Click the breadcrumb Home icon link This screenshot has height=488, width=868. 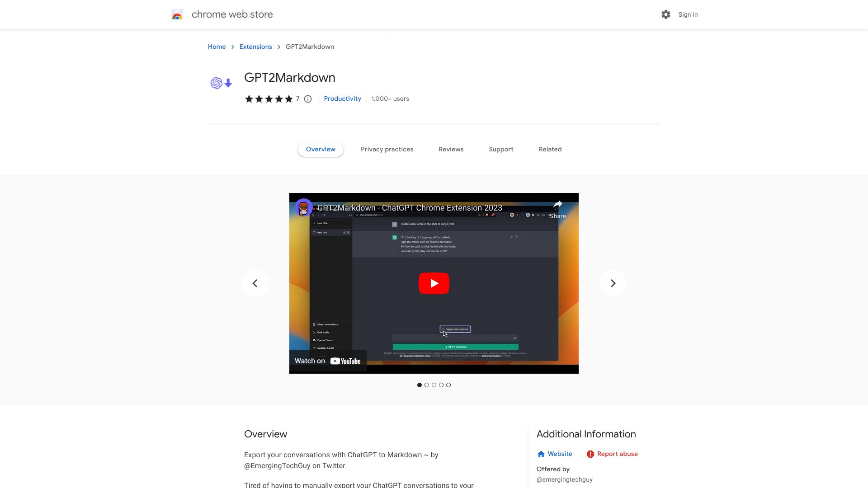click(x=217, y=47)
